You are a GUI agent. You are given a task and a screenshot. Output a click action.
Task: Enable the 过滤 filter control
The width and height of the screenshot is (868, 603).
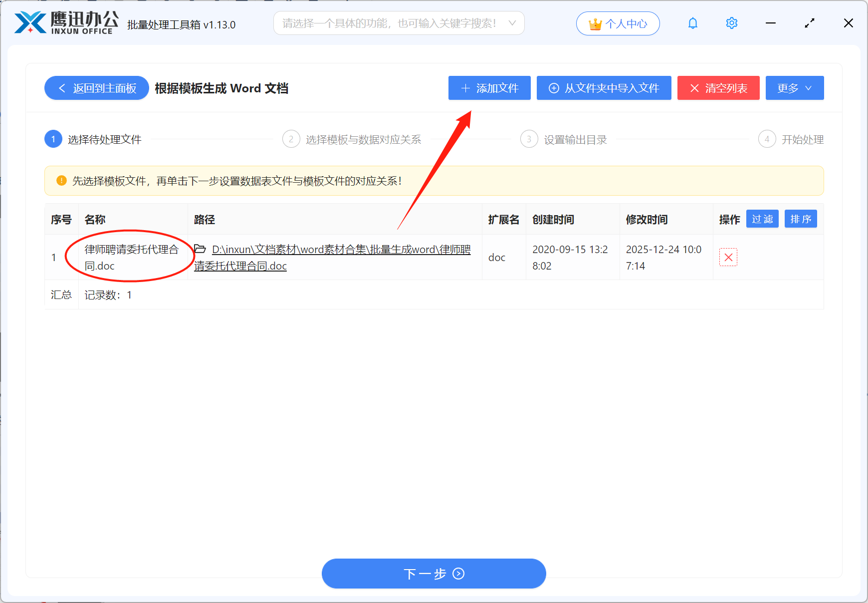tap(762, 219)
